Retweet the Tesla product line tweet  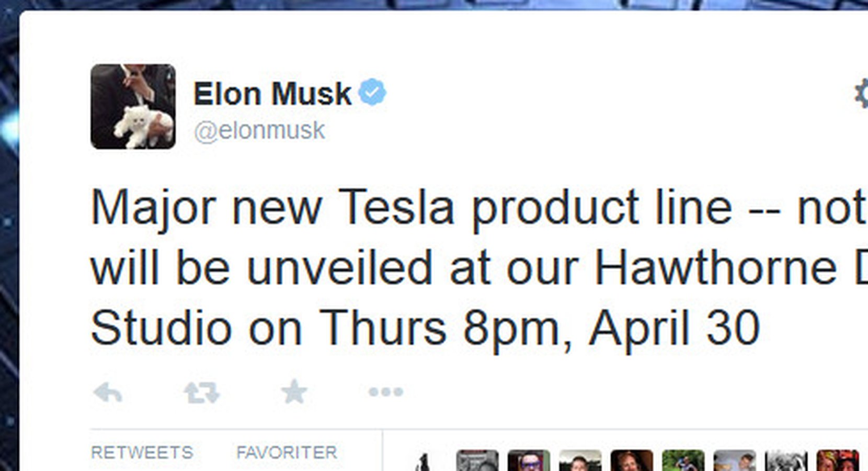click(202, 392)
